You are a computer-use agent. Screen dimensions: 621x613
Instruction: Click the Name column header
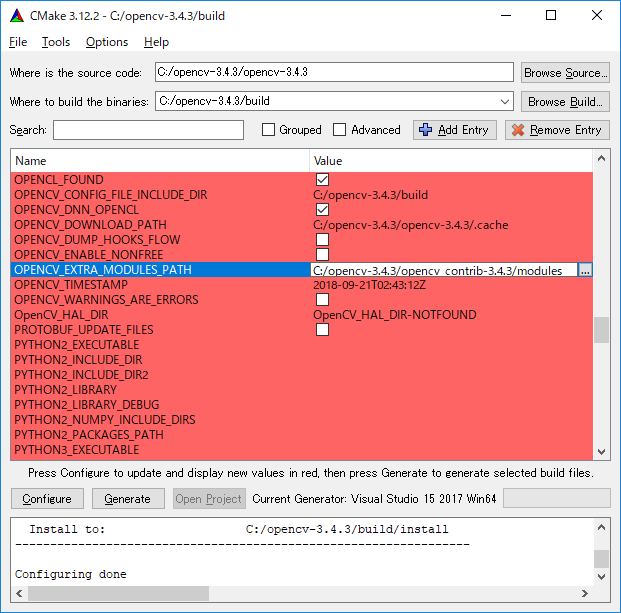point(160,161)
